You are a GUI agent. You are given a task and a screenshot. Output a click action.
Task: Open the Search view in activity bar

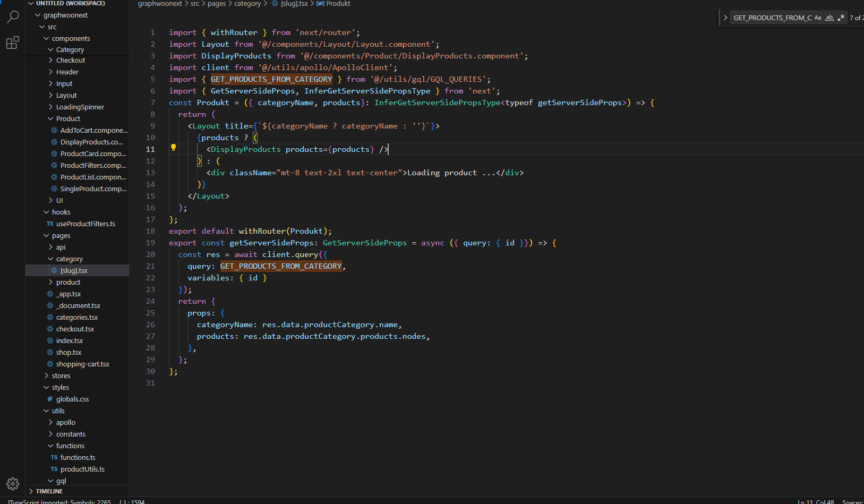pyautogui.click(x=13, y=17)
